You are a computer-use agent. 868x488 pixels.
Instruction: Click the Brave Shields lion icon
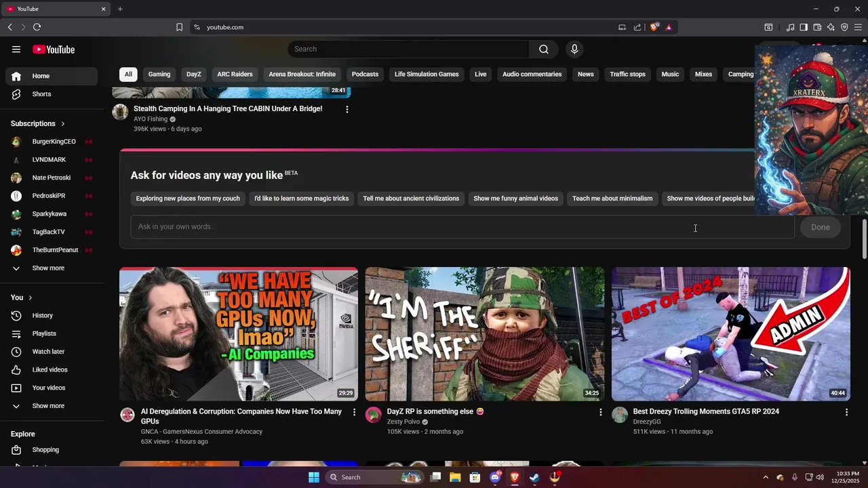click(654, 27)
